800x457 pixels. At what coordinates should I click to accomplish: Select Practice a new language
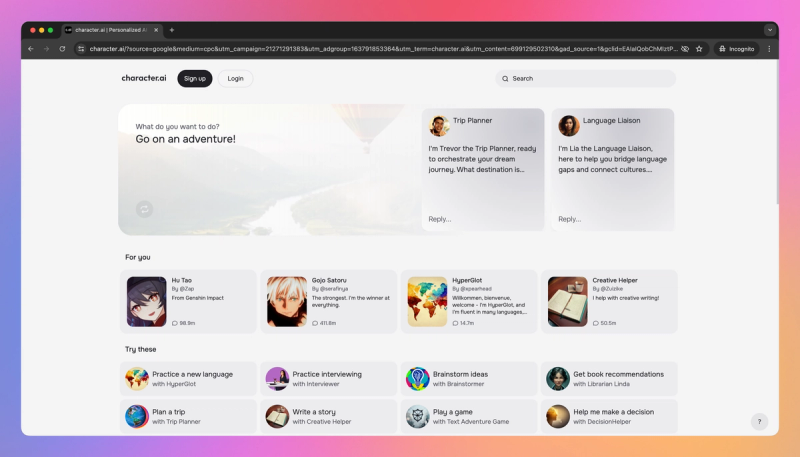click(188, 379)
